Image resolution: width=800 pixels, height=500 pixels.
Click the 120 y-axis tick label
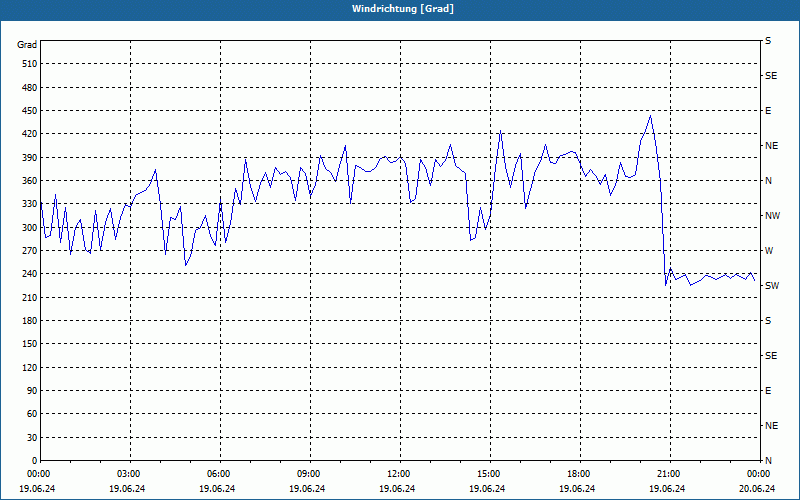point(30,368)
